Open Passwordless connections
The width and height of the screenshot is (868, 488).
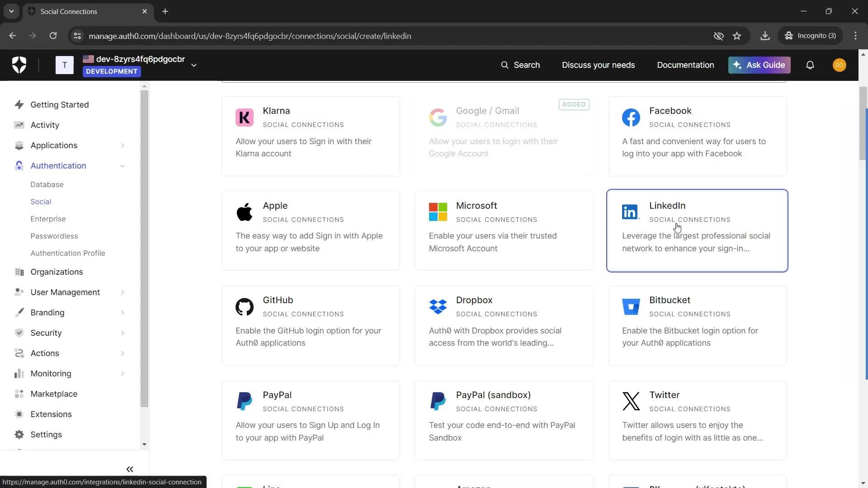[x=54, y=236]
